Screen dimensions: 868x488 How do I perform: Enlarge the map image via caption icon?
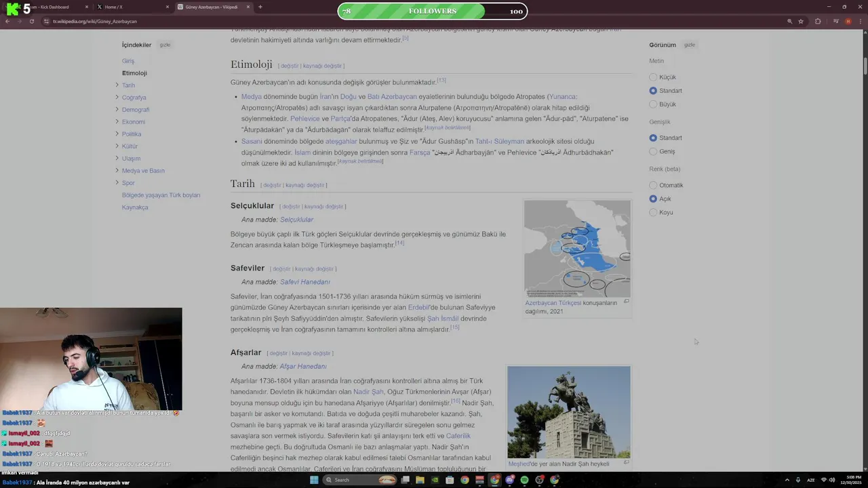point(626,302)
